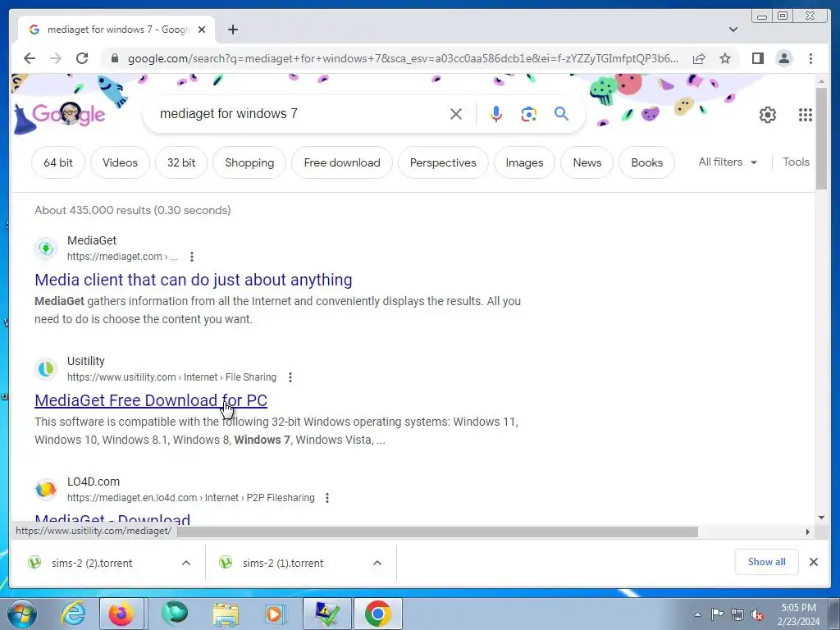Open Media client that can do anything result

click(194, 280)
